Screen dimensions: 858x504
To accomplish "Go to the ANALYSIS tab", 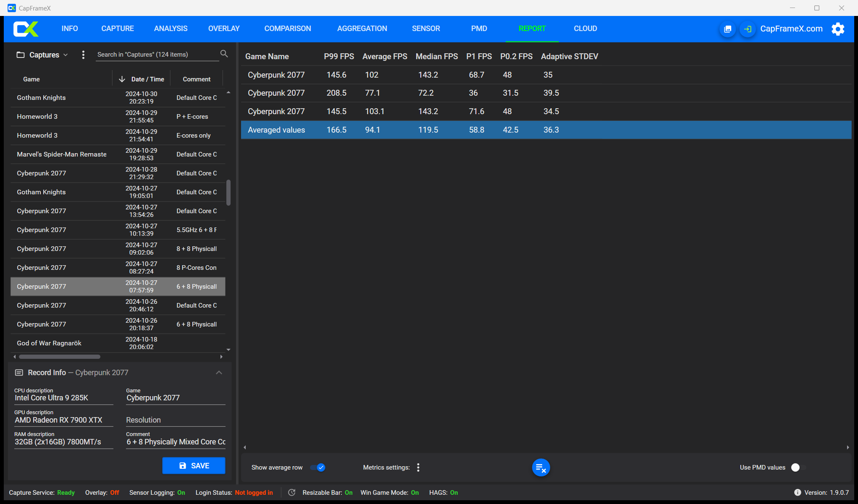I will click(171, 29).
